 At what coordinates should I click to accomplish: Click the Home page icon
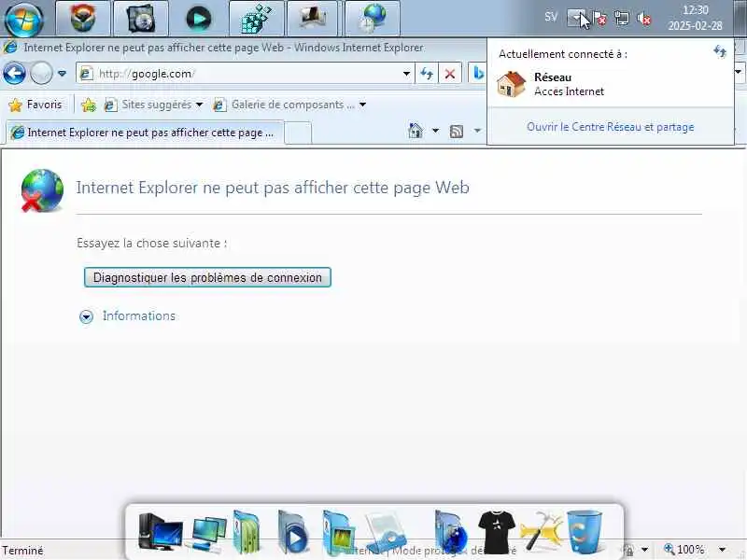point(416,131)
